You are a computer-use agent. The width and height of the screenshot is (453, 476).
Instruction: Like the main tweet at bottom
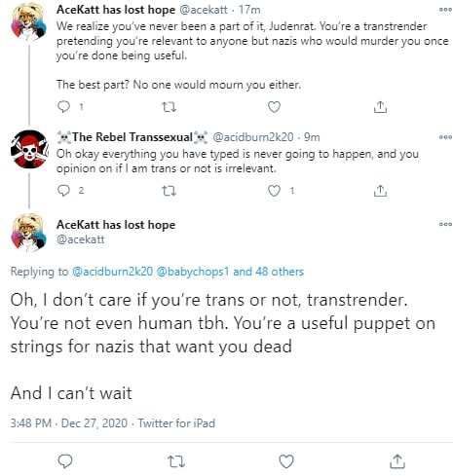[286, 461]
